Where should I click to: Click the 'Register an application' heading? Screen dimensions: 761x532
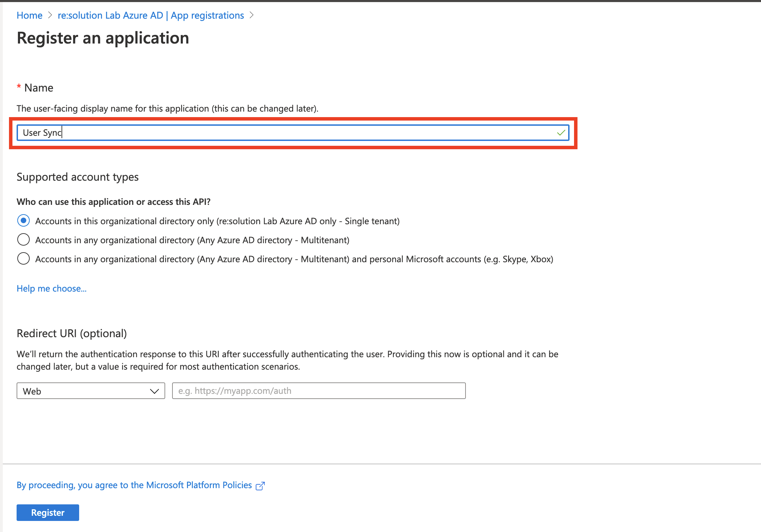click(103, 38)
